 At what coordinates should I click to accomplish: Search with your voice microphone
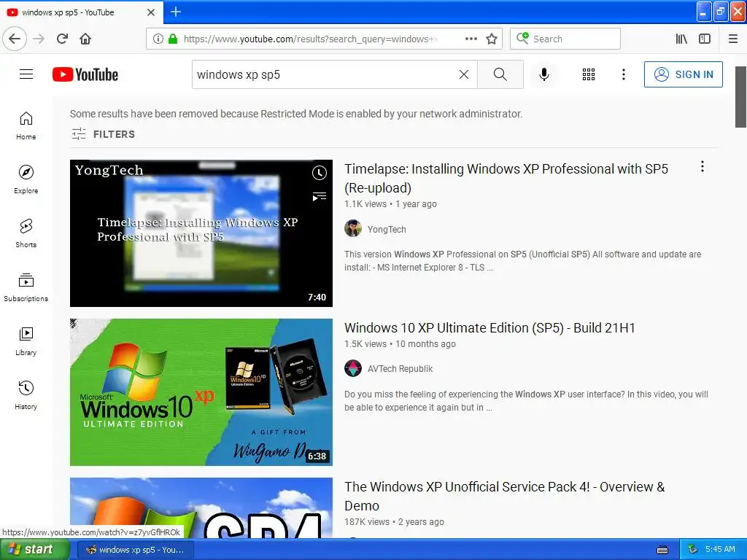tap(544, 74)
